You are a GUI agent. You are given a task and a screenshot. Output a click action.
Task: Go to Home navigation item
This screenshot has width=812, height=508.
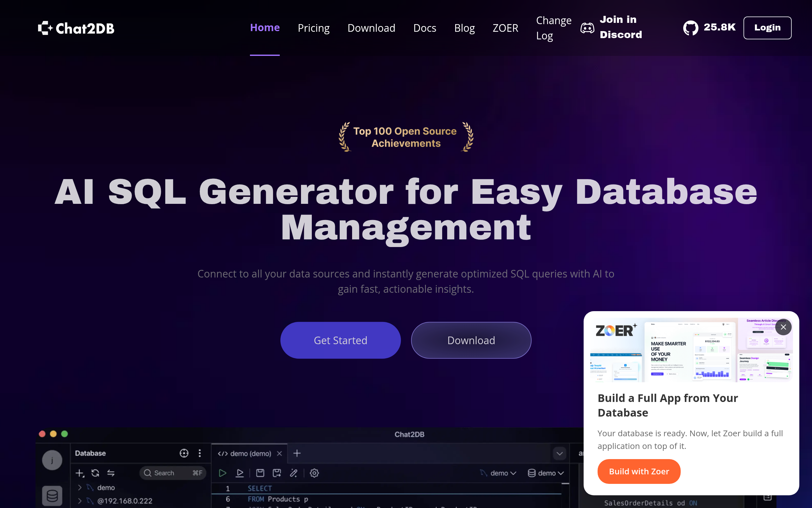[265, 28]
